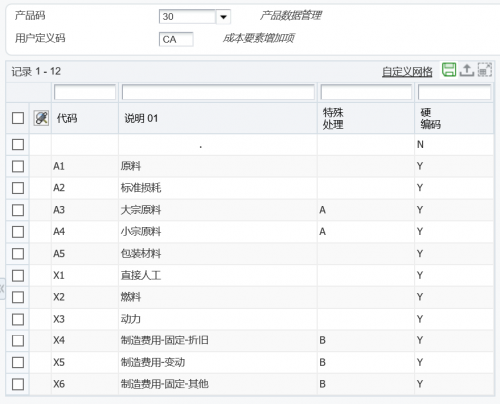Image resolution: width=500 pixels, height=404 pixels.
Task: Collapse the left side panel handle
Action: (2, 289)
